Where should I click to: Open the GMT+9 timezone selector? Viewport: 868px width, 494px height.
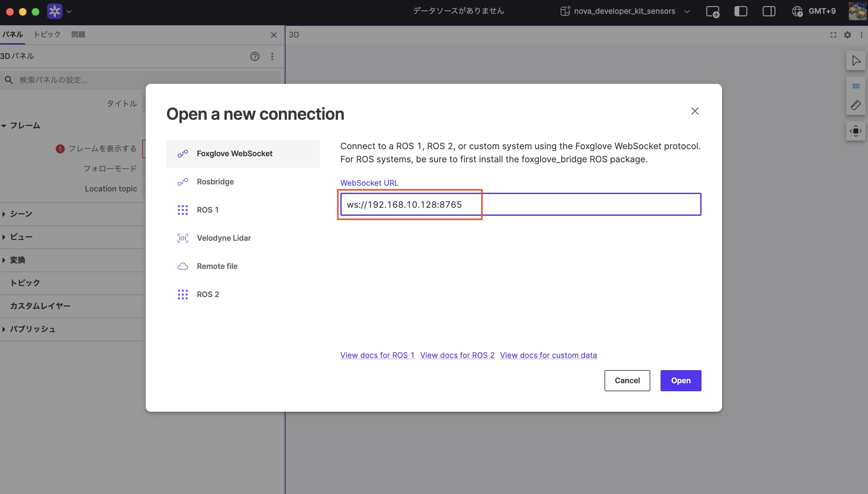[814, 11]
